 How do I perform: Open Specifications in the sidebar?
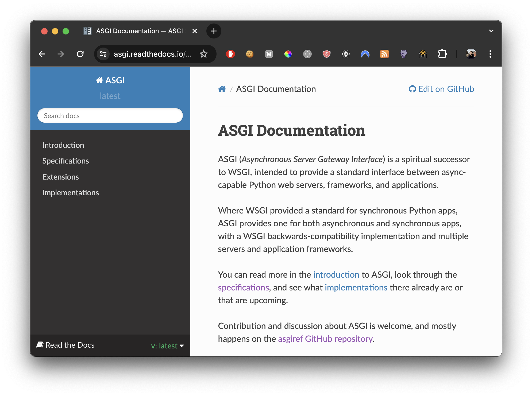65,161
